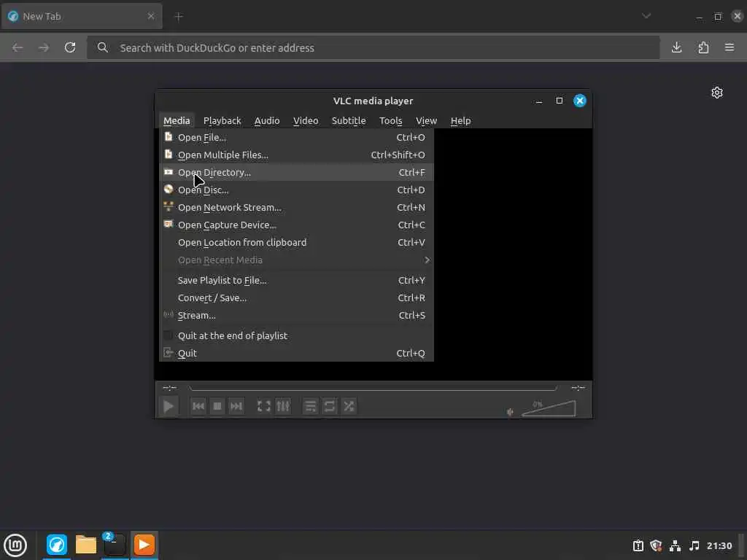Select Stream... in Media menu
This screenshot has width=747, height=560.
click(296, 315)
